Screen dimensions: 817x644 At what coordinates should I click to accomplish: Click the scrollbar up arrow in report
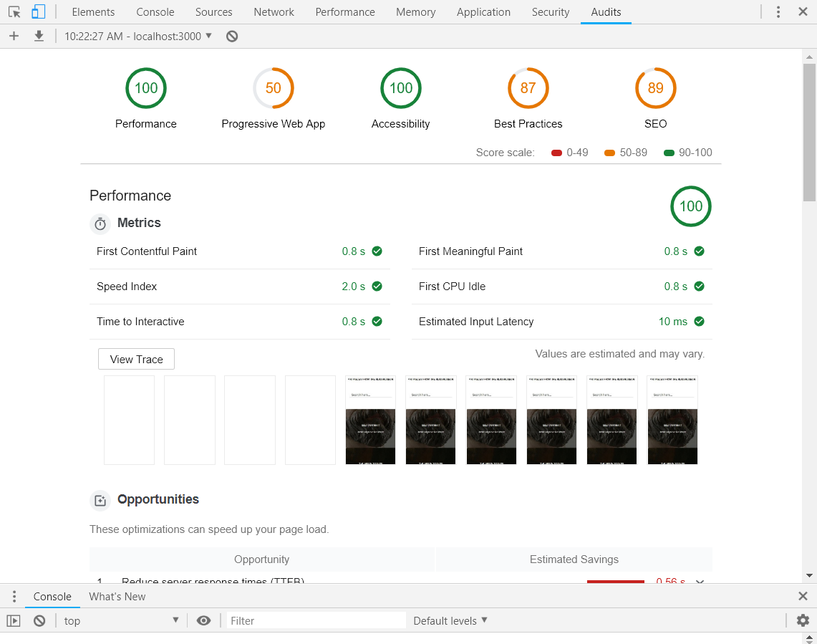pos(809,57)
